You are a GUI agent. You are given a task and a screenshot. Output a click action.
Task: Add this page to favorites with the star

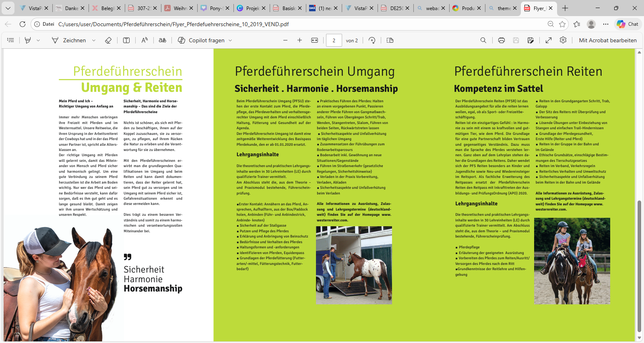coord(562,24)
